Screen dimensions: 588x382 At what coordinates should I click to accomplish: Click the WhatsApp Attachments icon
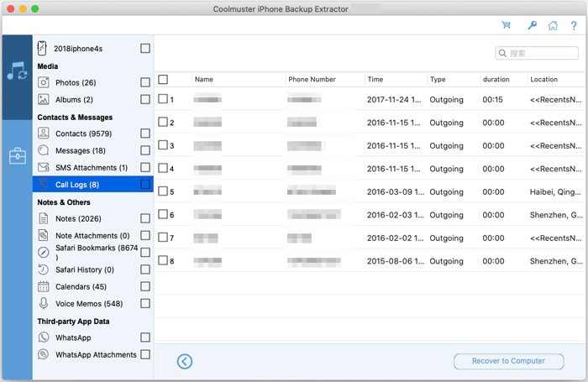(44, 354)
